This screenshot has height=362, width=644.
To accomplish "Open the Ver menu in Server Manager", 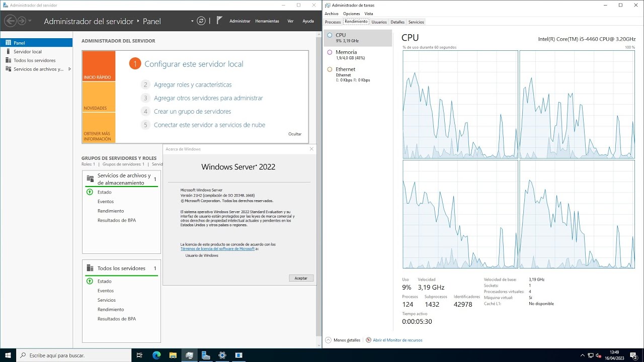I will point(290,21).
